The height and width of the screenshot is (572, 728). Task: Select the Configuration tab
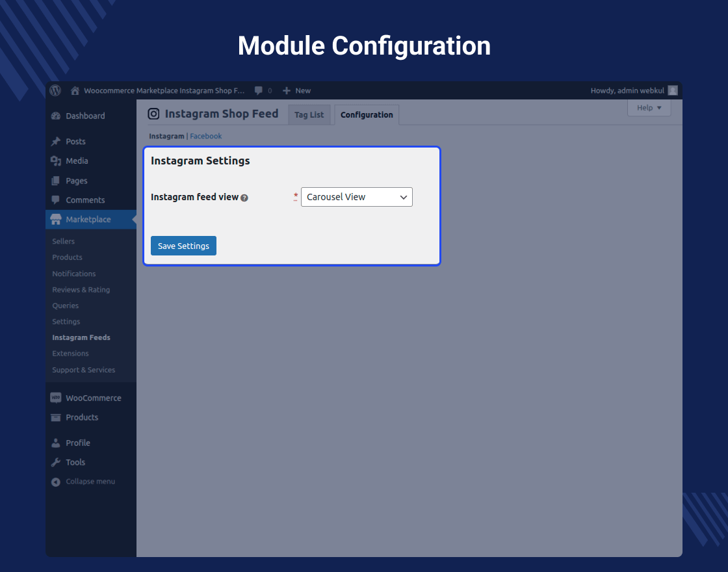[367, 114]
